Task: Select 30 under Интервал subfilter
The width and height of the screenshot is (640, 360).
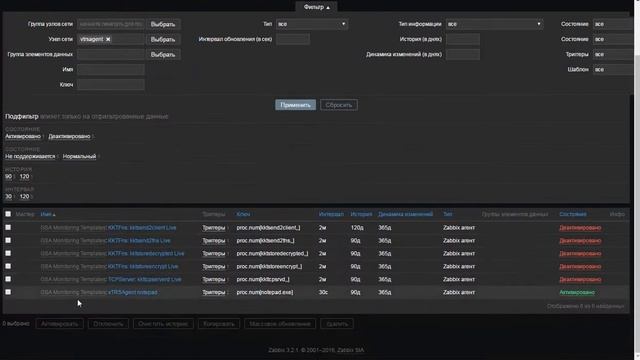Action: click(8, 196)
